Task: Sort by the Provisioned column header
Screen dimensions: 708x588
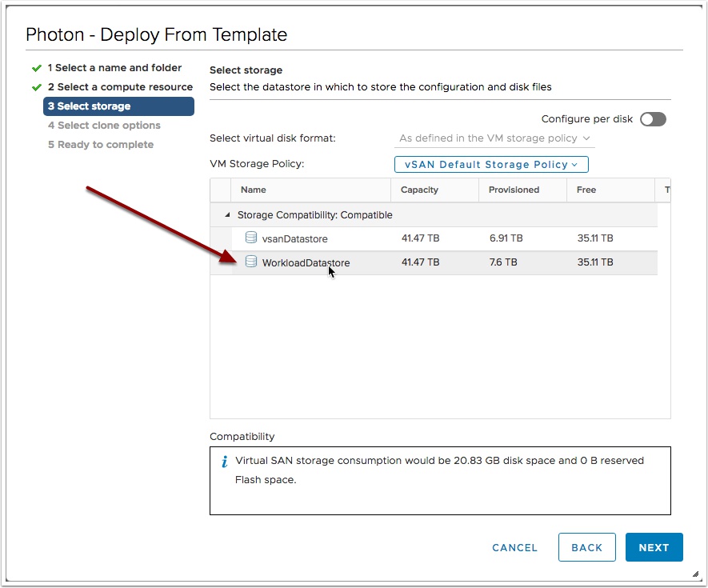Action: coord(522,190)
